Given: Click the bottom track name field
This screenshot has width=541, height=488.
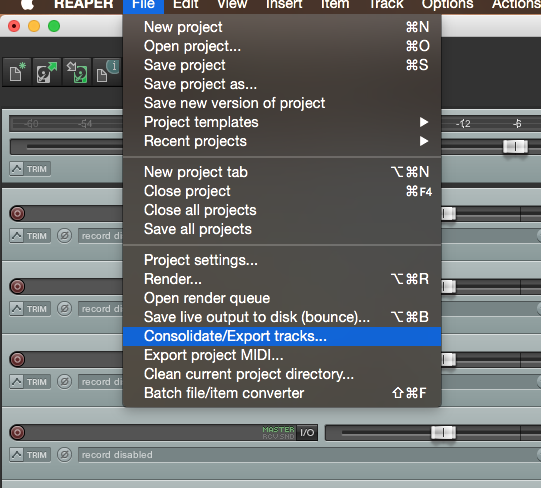Looking at the screenshot, I should pos(143,432).
